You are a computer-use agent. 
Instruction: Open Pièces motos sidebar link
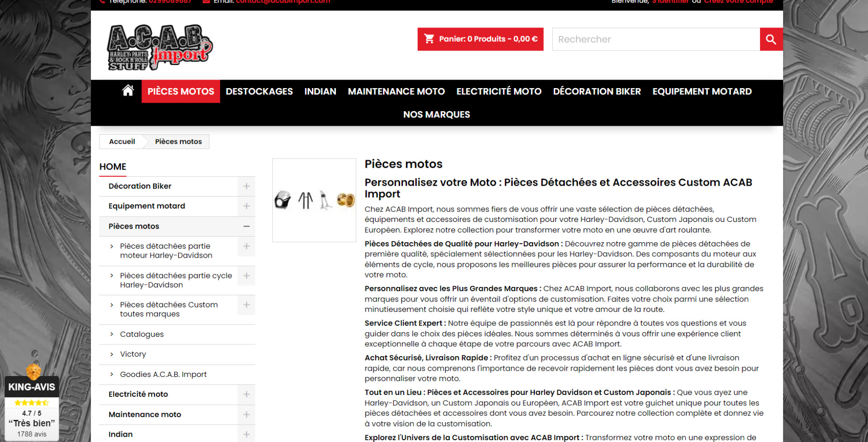point(134,226)
